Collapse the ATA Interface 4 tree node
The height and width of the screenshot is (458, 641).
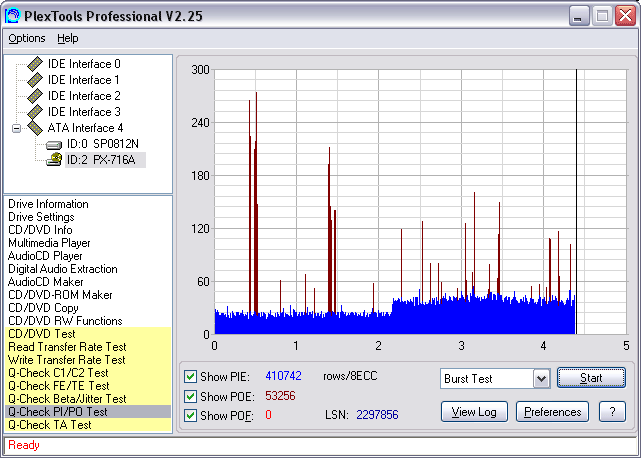pyautogui.click(x=16, y=128)
